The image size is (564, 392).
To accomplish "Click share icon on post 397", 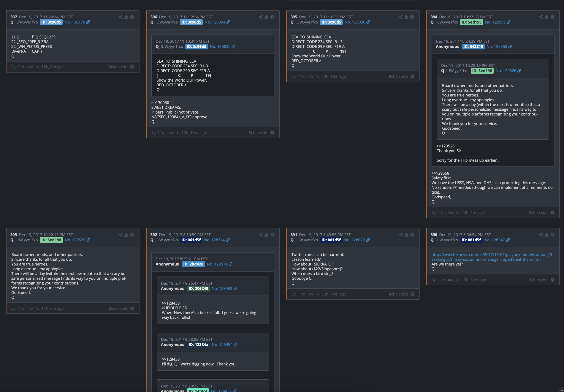I will (x=121, y=17).
